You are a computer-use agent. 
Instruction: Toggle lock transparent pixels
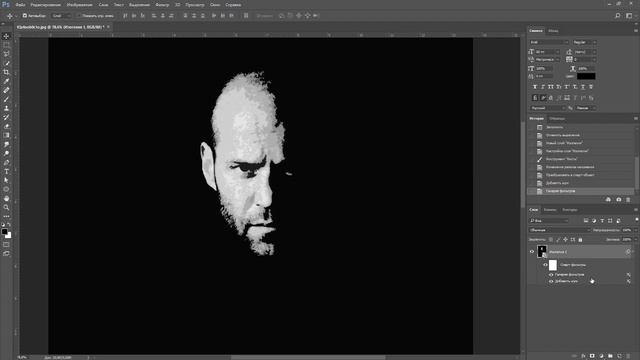click(551, 240)
